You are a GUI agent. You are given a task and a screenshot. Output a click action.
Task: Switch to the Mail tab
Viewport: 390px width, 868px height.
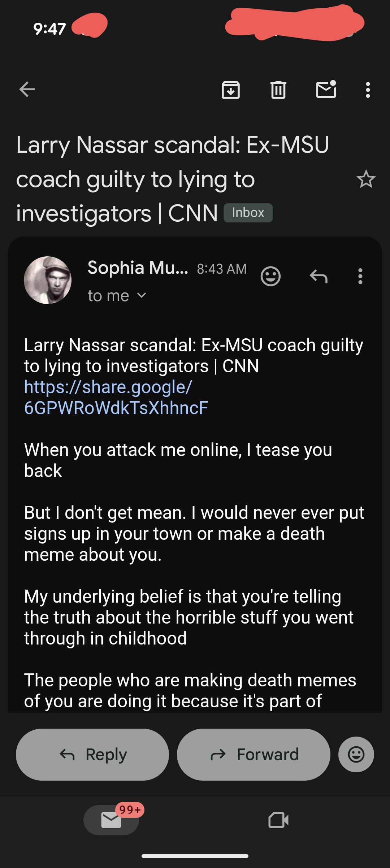point(111,820)
